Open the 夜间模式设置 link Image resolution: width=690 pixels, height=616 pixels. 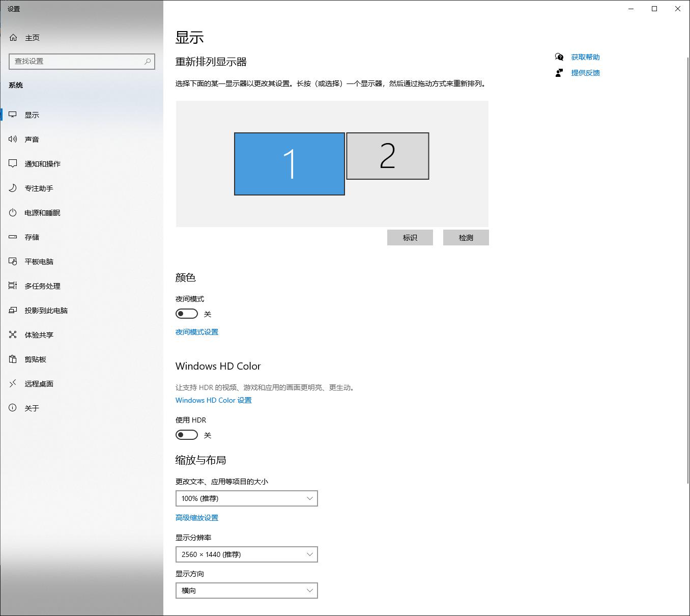coord(196,332)
